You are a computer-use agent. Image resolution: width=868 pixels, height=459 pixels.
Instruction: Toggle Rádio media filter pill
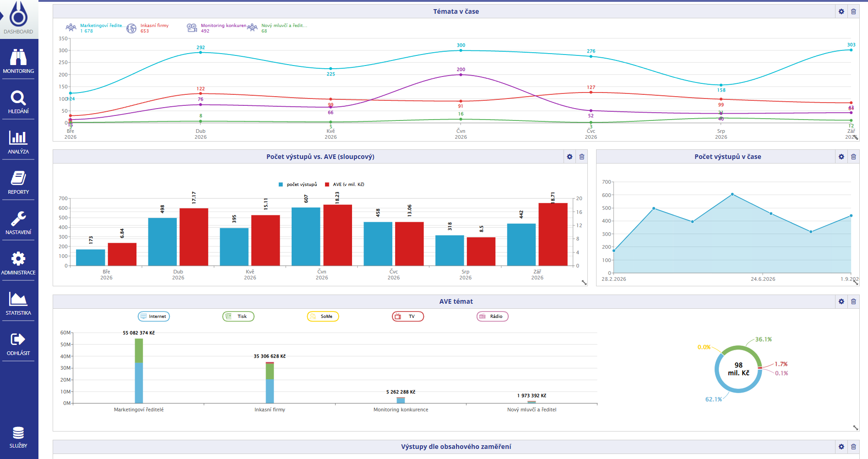tap(493, 317)
